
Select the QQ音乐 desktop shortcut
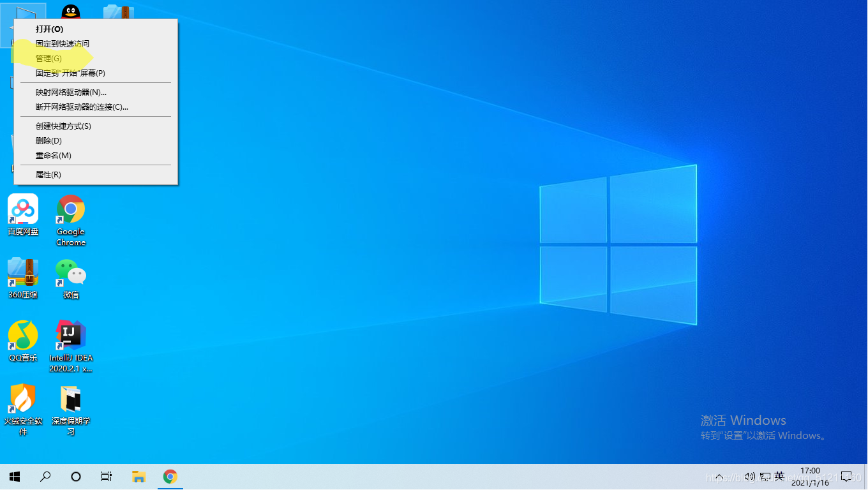(23, 341)
